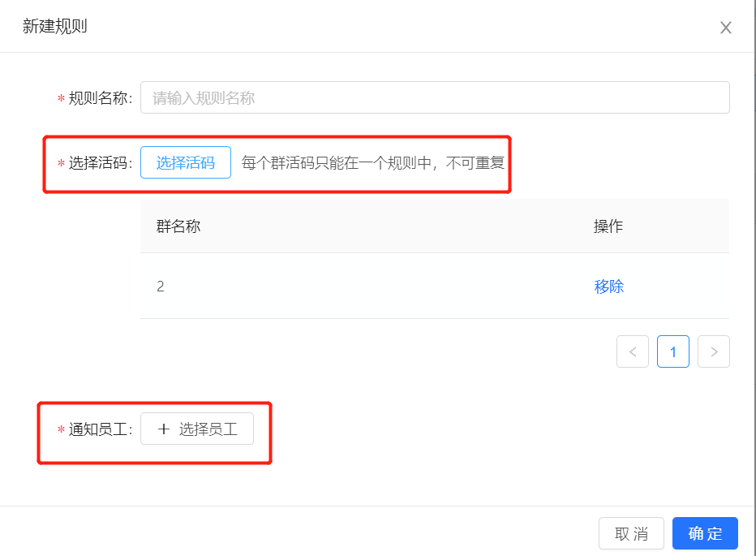Click the 规则名称 field label
This screenshot has height=556, width=756.
101,98
